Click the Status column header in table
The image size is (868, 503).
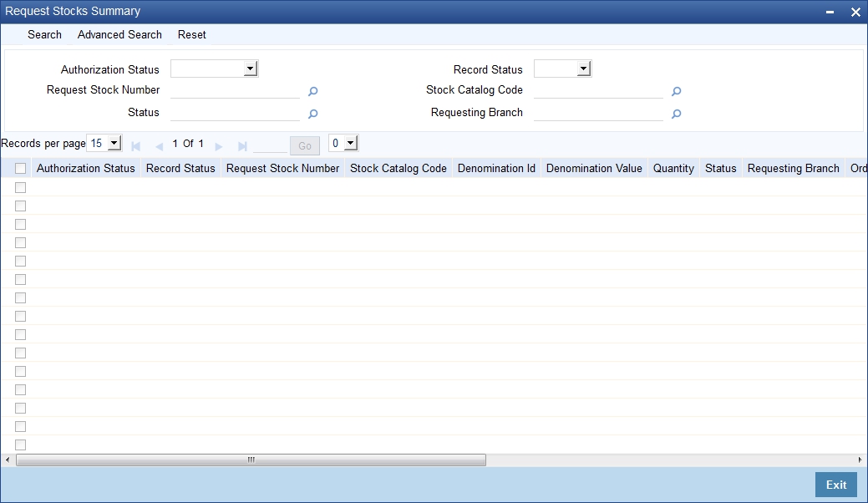pyautogui.click(x=720, y=168)
